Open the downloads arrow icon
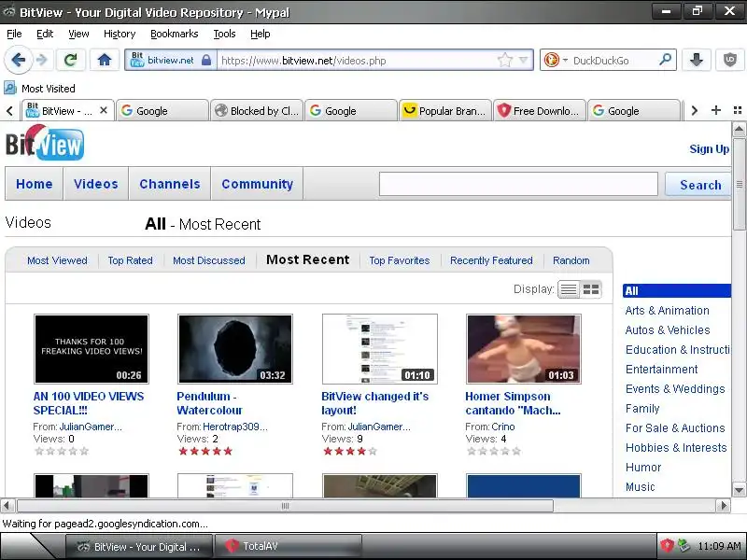The height and width of the screenshot is (560, 747). (697, 60)
